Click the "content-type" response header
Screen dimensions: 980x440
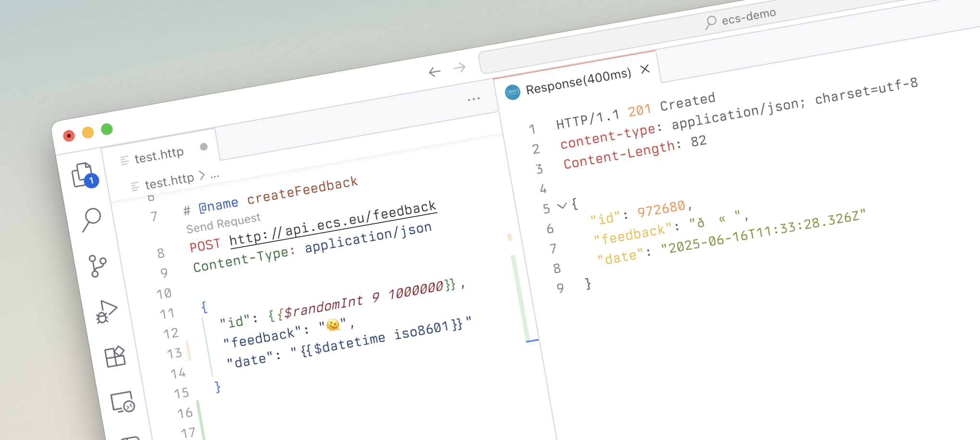[609, 136]
